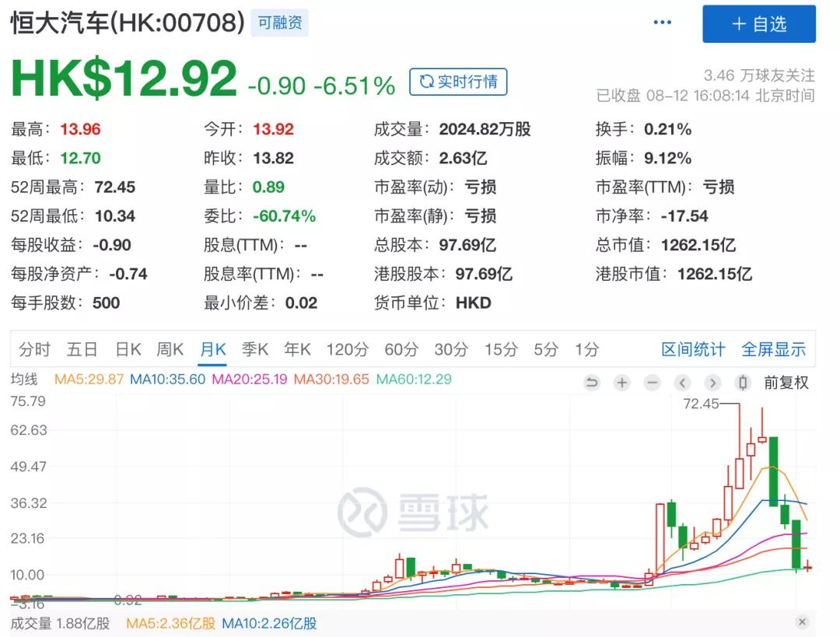Open 区间统计 range statistics
The width and height of the screenshot is (840, 637).
pyautogui.click(x=693, y=350)
